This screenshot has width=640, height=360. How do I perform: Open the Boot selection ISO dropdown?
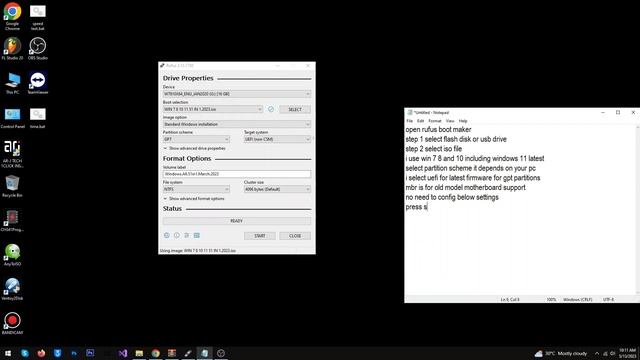coord(213,109)
